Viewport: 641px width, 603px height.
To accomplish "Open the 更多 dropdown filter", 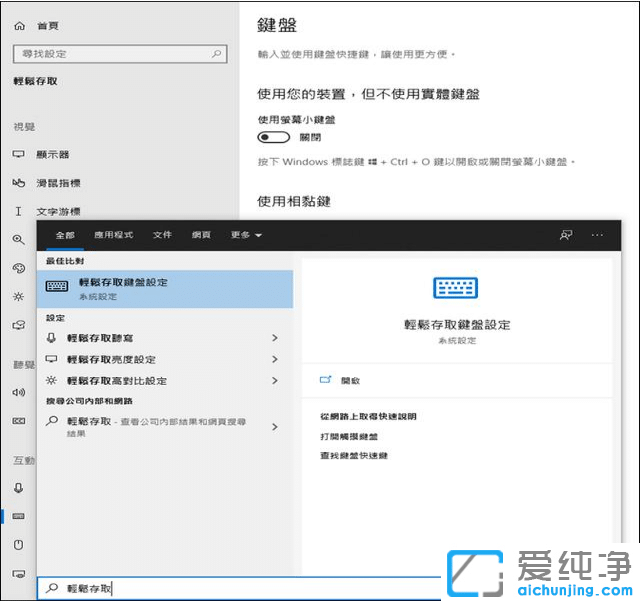I will click(x=246, y=235).
